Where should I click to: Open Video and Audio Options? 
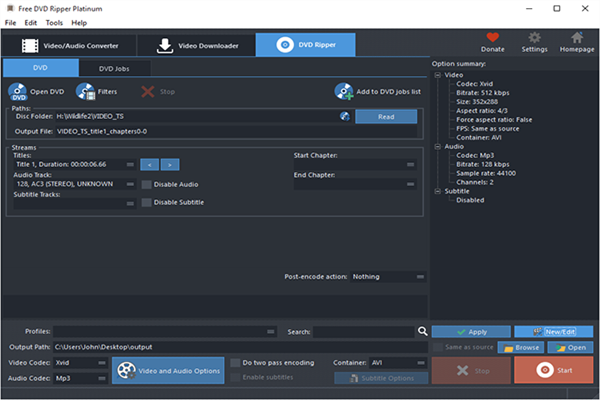coord(167,370)
